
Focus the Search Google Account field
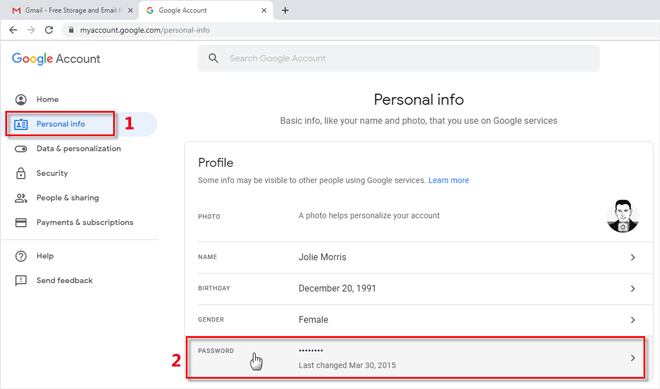pos(399,58)
